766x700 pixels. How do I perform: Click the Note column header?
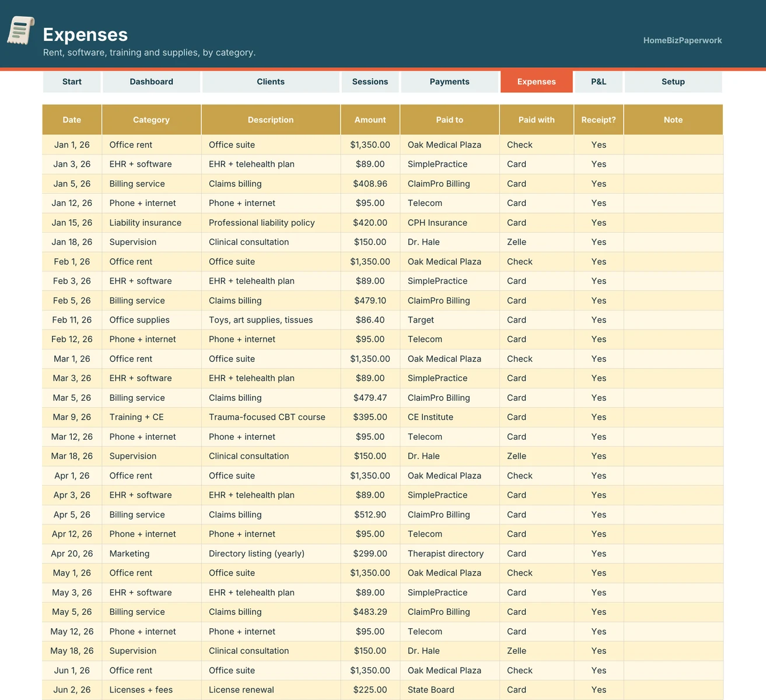click(673, 120)
